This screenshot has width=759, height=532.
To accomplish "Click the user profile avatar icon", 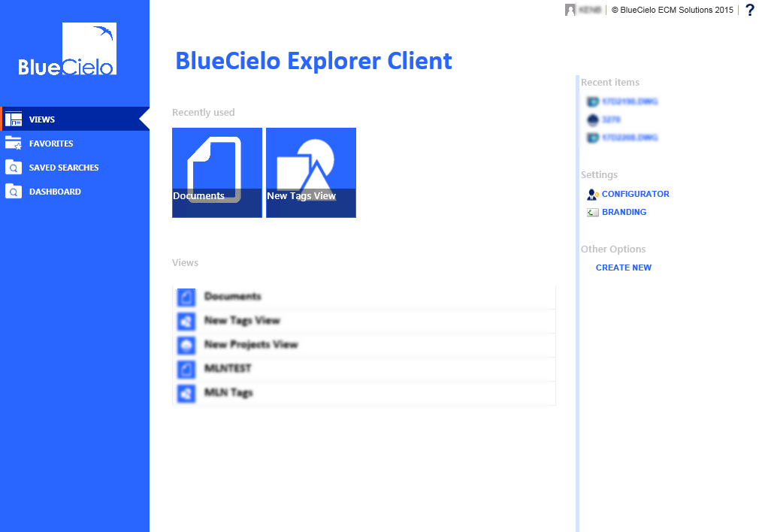I will click(x=570, y=10).
